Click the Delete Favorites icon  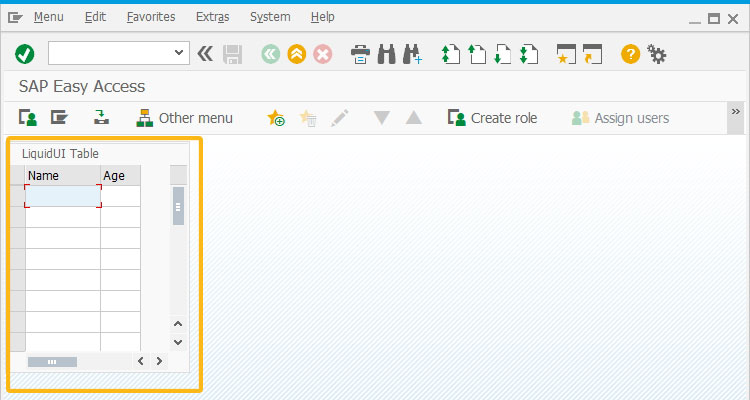pos(308,118)
